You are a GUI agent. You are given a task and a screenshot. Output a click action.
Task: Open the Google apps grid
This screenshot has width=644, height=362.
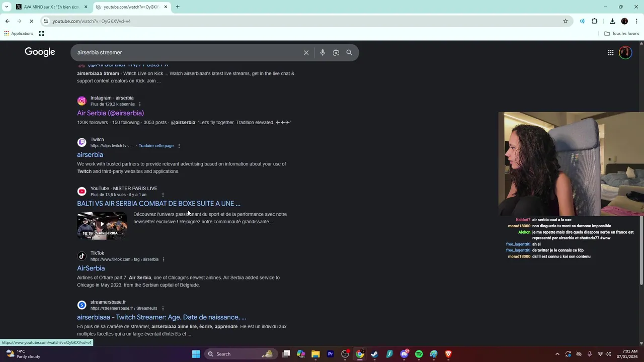610,52
